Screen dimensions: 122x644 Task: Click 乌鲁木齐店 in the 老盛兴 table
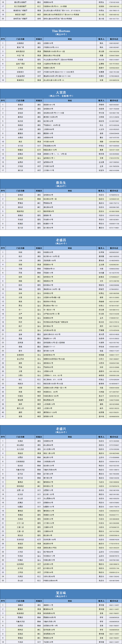pyautogui.click(x=20, y=470)
